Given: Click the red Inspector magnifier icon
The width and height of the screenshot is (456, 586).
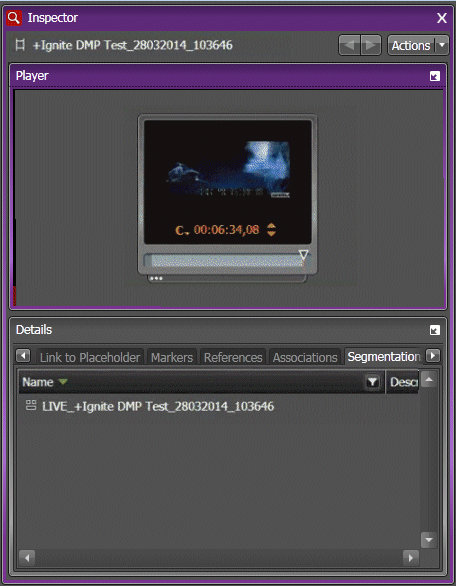Looking at the screenshot, I should [14, 18].
